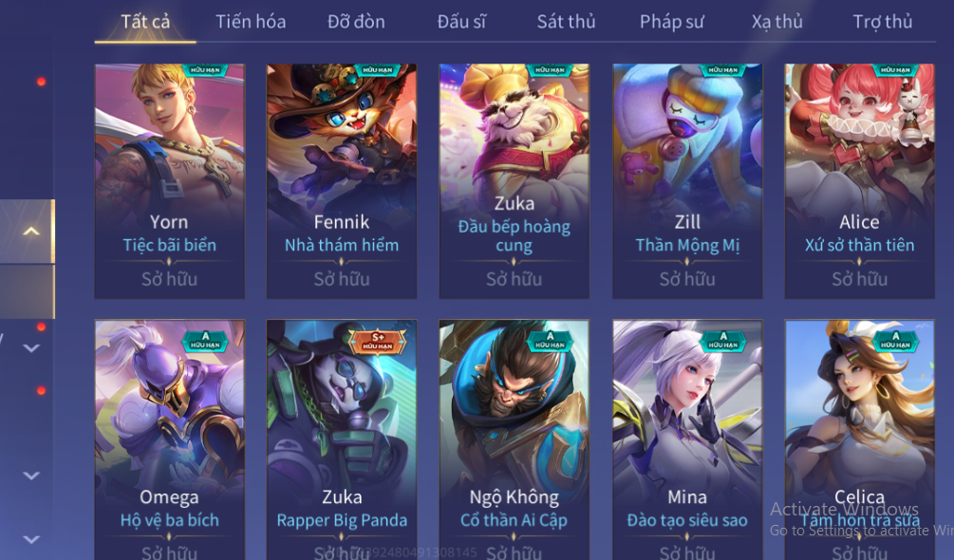
Task: Click the S+ badge on Zuka Rapper Big Panda
Action: click(x=377, y=342)
